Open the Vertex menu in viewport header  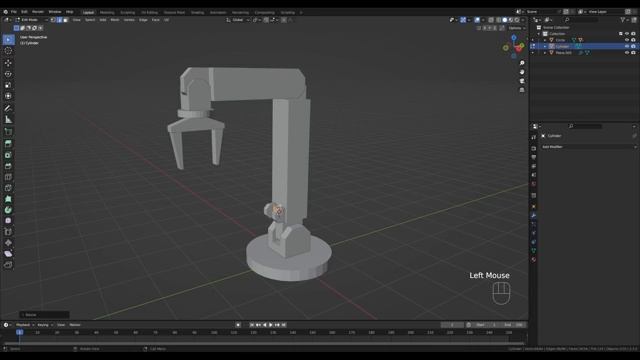[129, 20]
